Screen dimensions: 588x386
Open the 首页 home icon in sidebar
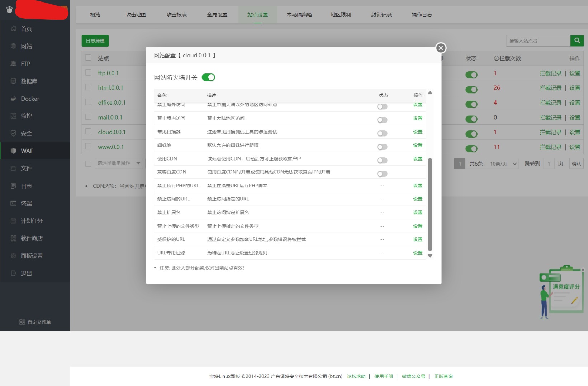[14, 29]
